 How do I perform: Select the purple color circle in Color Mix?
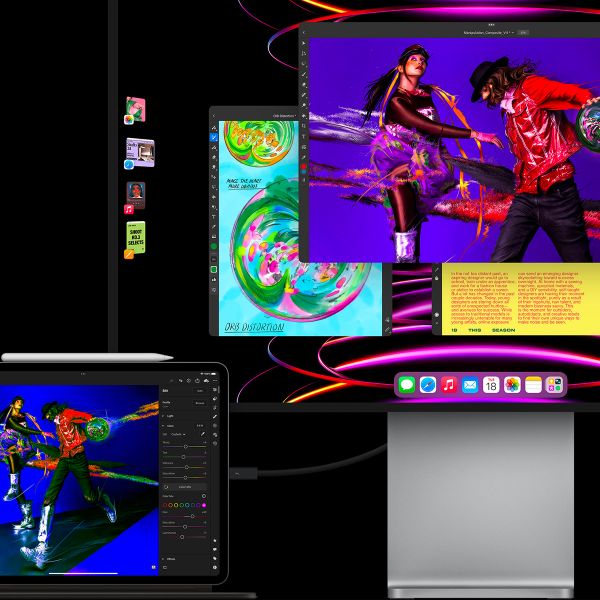pos(198,505)
